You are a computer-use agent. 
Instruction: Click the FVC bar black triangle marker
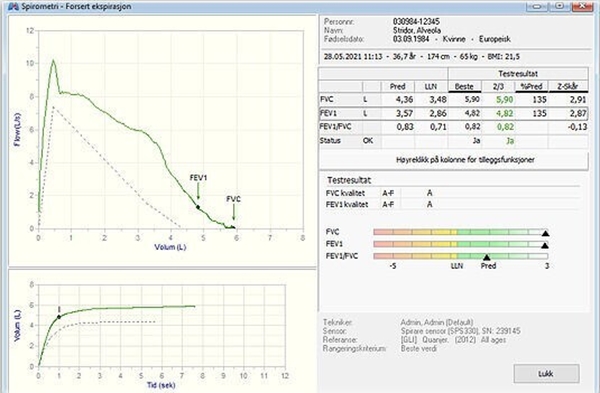[545, 233]
